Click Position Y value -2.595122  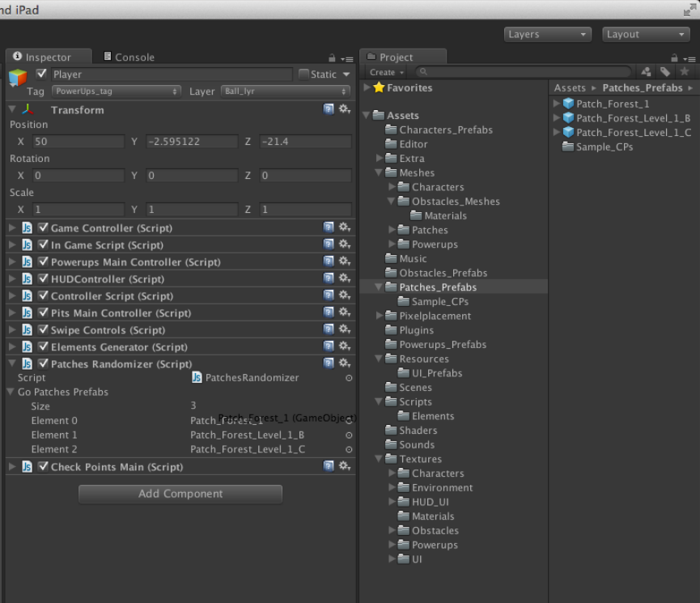pos(192,142)
